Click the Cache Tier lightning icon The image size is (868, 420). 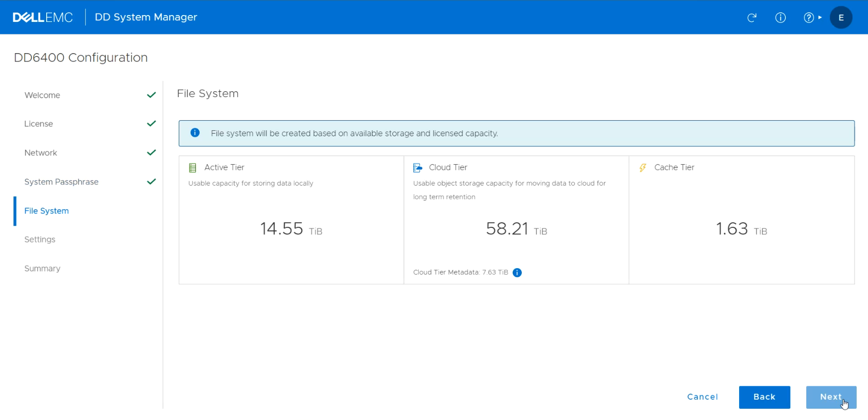[x=643, y=168]
